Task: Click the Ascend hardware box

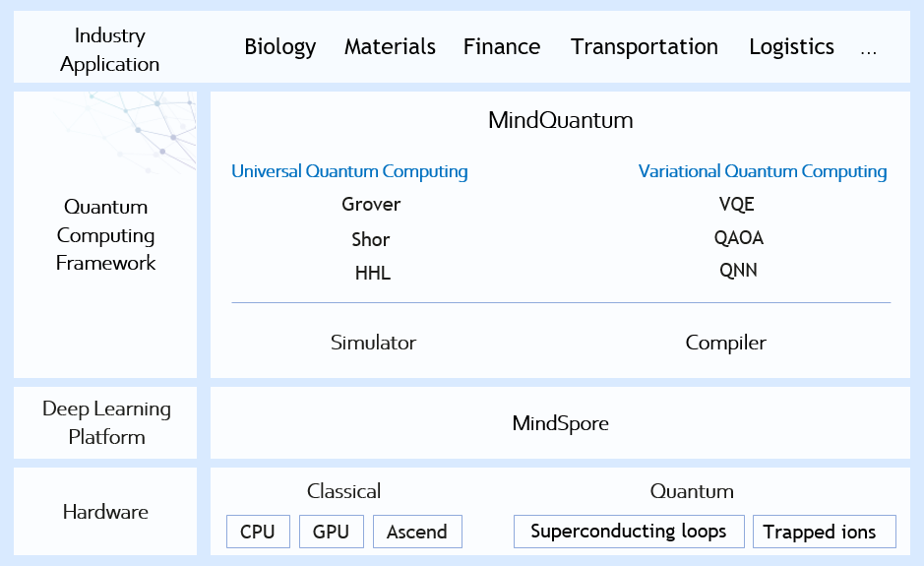Action: coord(417,532)
